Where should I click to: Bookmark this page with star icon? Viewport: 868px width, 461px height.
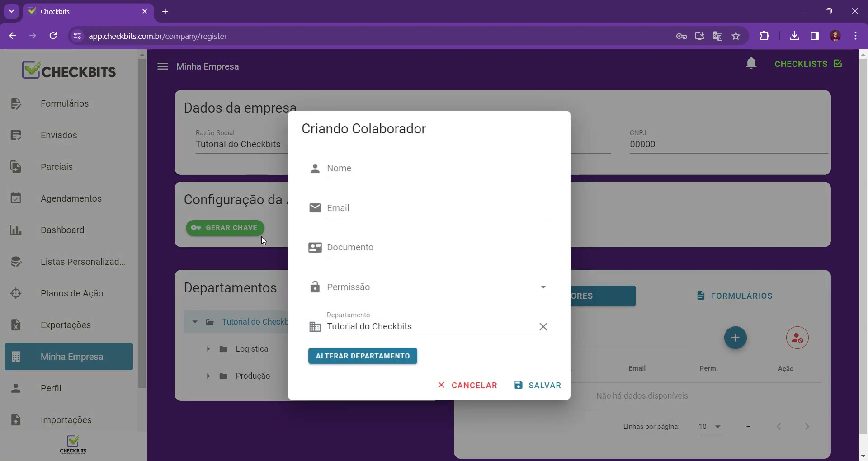pyautogui.click(x=736, y=36)
